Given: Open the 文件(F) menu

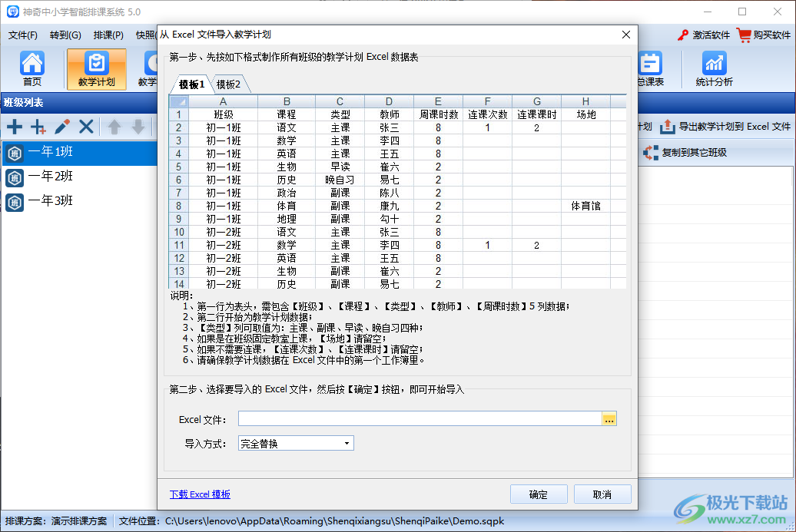Looking at the screenshot, I should (x=23, y=35).
